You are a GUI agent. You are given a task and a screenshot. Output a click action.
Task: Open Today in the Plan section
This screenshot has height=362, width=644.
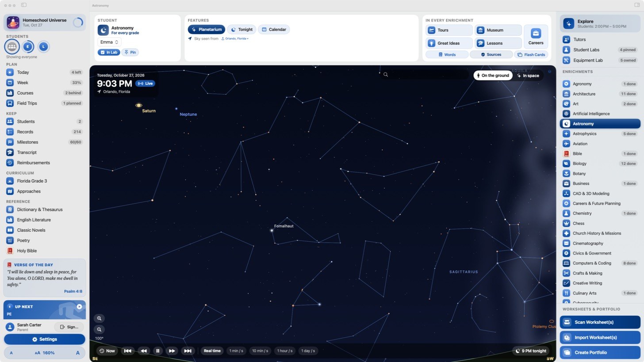[44, 72]
